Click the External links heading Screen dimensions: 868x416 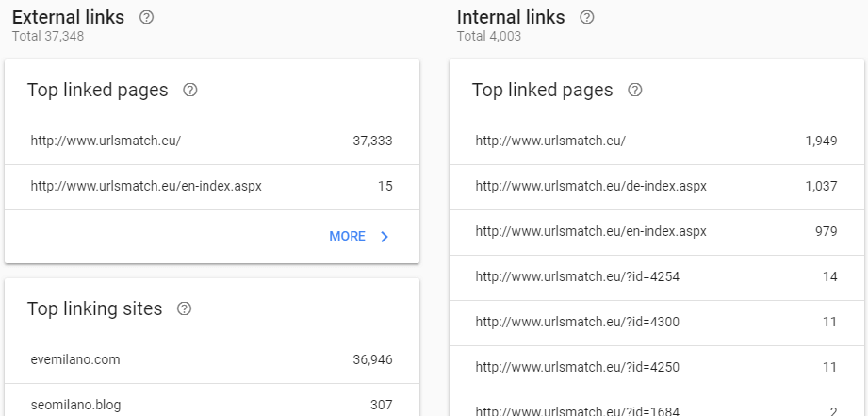(x=68, y=17)
